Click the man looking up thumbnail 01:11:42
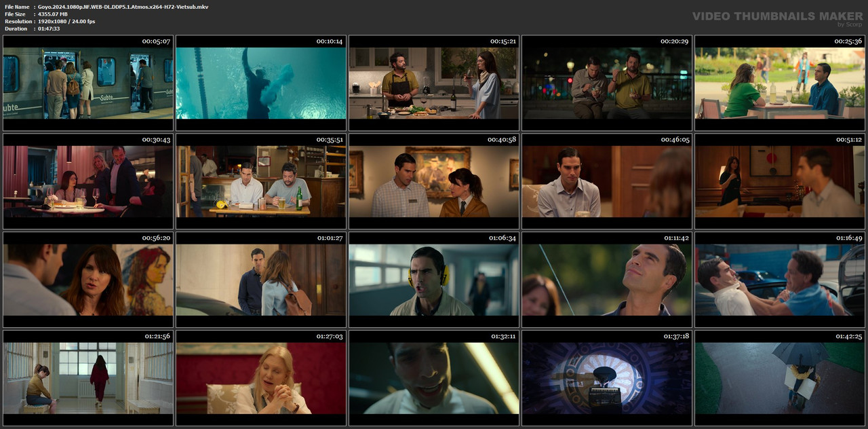 (x=607, y=280)
